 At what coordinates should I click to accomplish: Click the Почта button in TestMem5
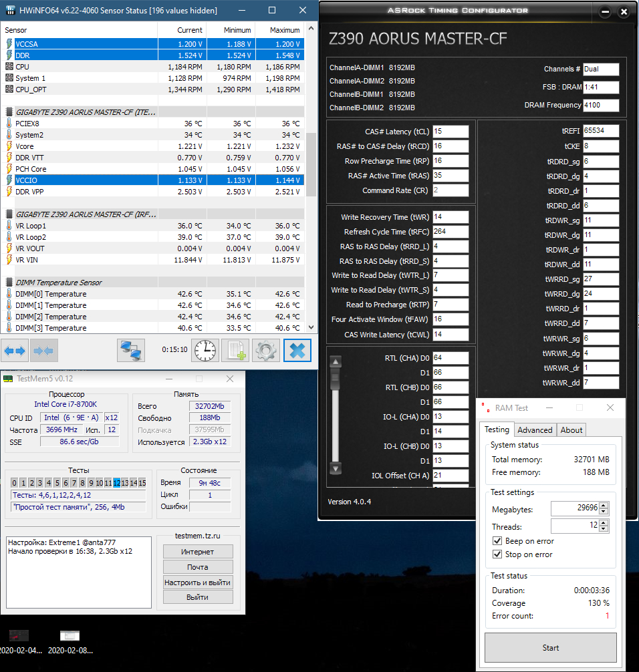pos(198,567)
